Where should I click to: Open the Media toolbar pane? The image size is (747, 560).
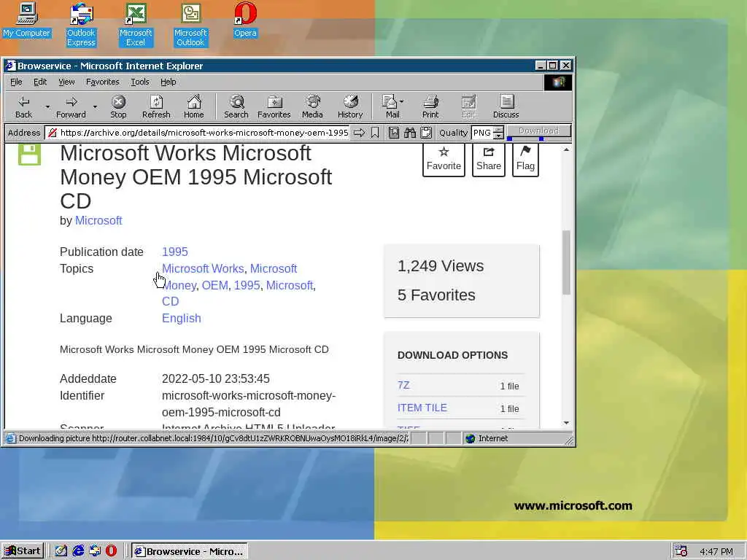click(x=312, y=106)
